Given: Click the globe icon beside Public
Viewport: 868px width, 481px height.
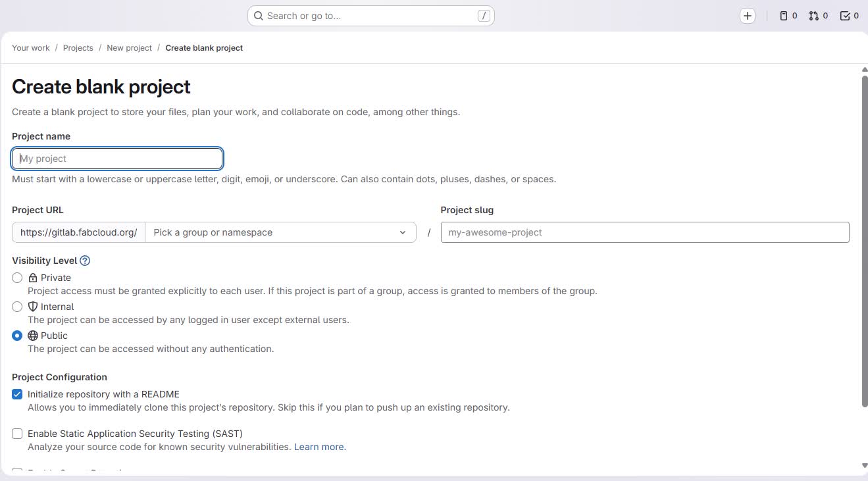Looking at the screenshot, I should [x=33, y=336].
